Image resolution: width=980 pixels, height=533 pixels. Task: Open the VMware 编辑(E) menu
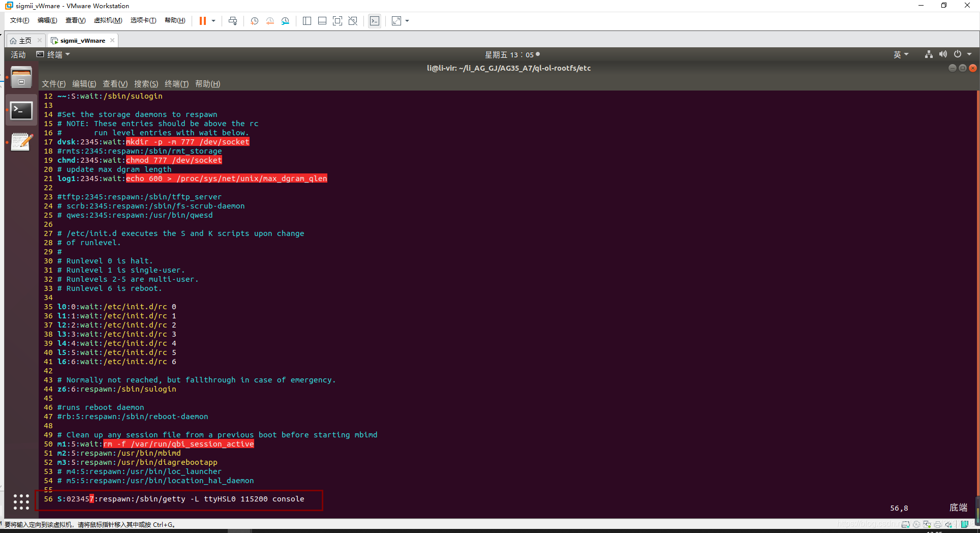pos(47,20)
